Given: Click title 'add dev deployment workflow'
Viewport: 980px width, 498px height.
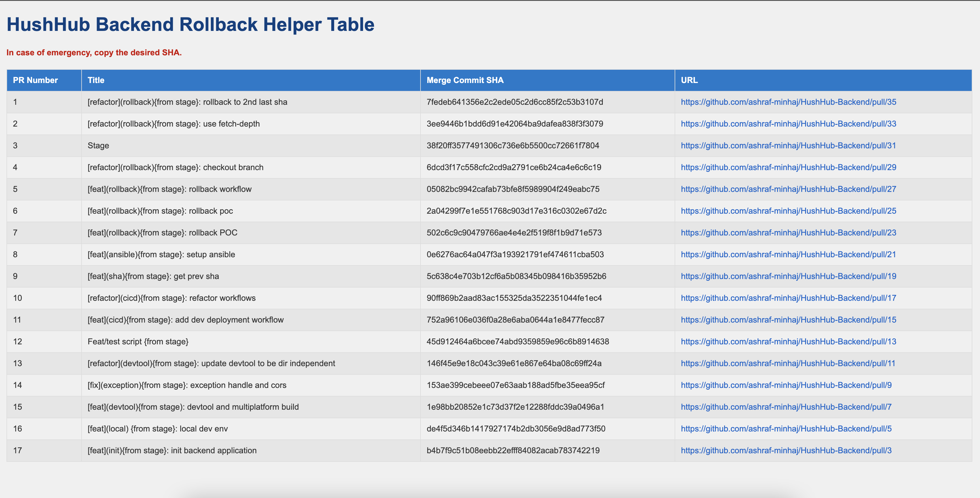Looking at the screenshot, I should pos(186,320).
